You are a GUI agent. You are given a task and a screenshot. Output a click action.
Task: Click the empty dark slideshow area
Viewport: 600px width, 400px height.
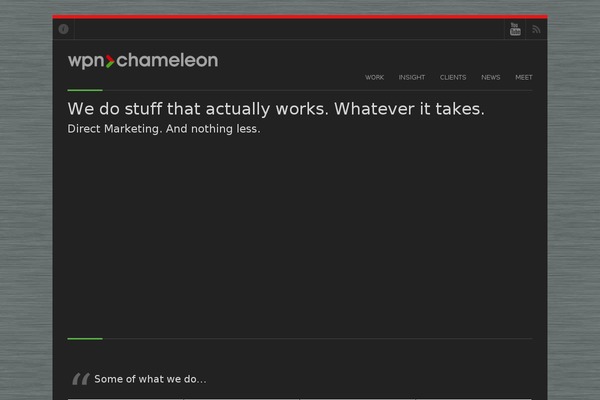(x=300, y=235)
